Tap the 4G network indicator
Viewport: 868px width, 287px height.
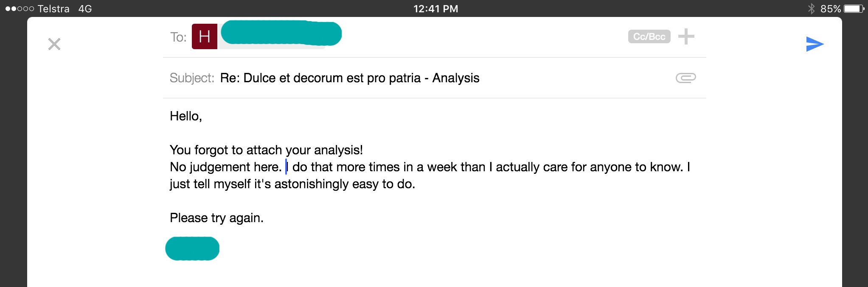(85, 8)
